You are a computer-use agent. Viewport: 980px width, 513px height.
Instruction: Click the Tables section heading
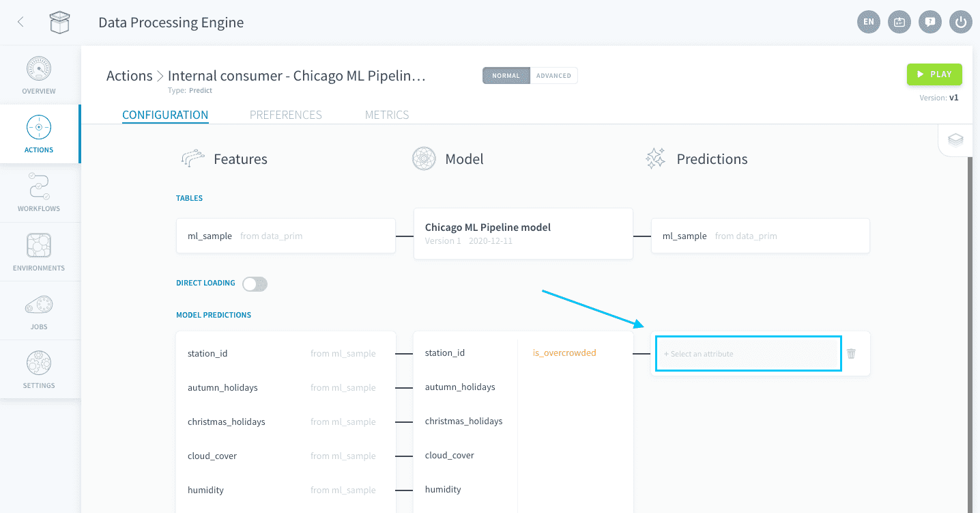pyautogui.click(x=190, y=198)
